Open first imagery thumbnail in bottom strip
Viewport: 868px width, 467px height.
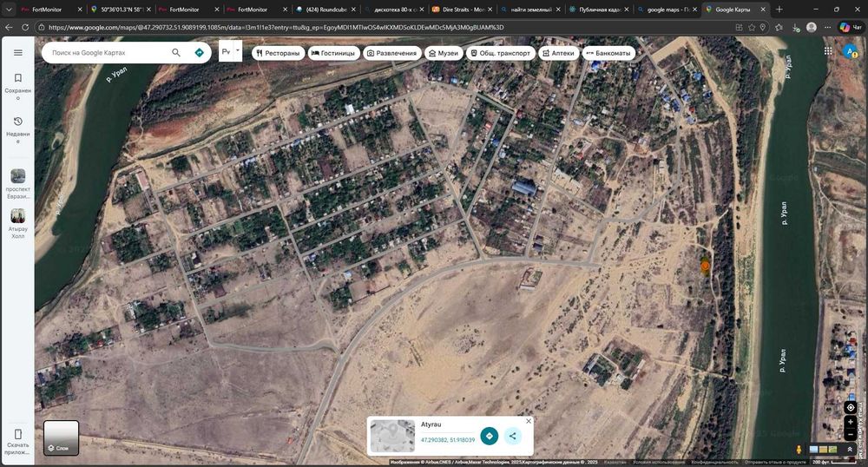point(814,450)
